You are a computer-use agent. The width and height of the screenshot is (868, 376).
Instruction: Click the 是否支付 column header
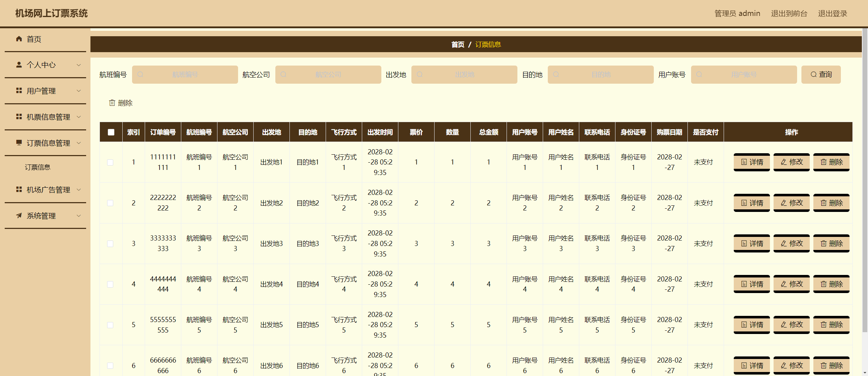pos(706,132)
